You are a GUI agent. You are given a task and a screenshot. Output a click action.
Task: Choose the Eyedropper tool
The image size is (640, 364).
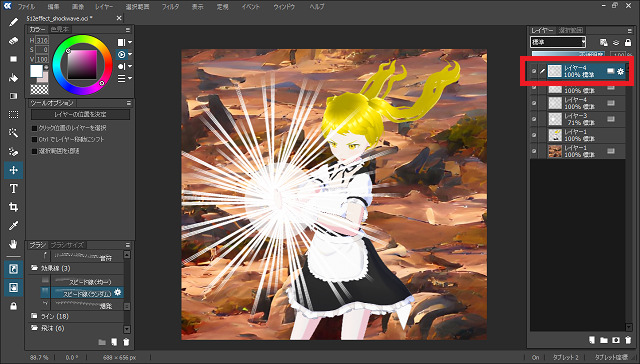click(13, 226)
